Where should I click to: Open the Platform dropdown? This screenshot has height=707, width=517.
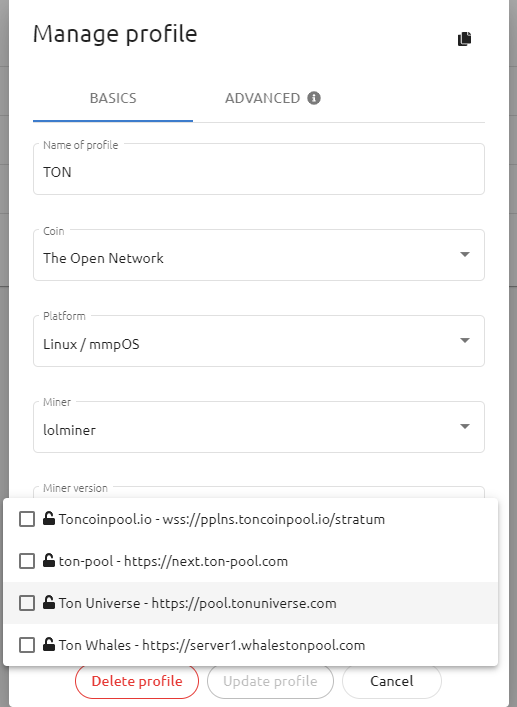click(x=259, y=341)
